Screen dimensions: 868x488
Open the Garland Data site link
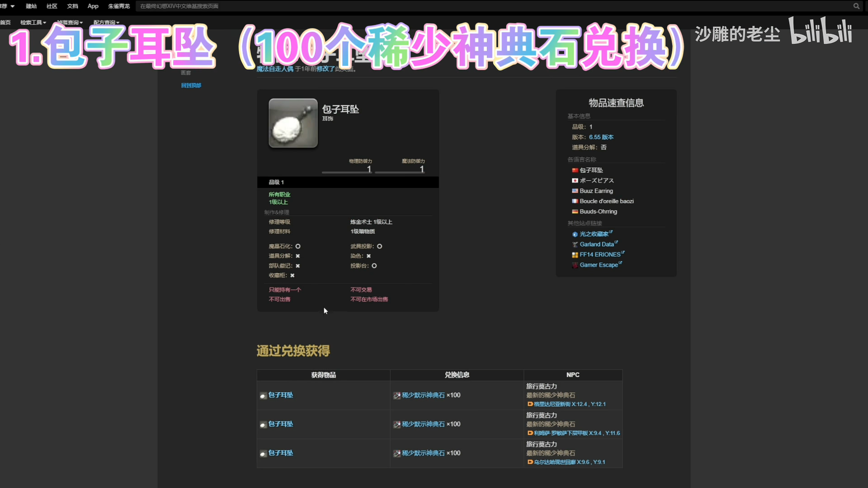[596, 244]
